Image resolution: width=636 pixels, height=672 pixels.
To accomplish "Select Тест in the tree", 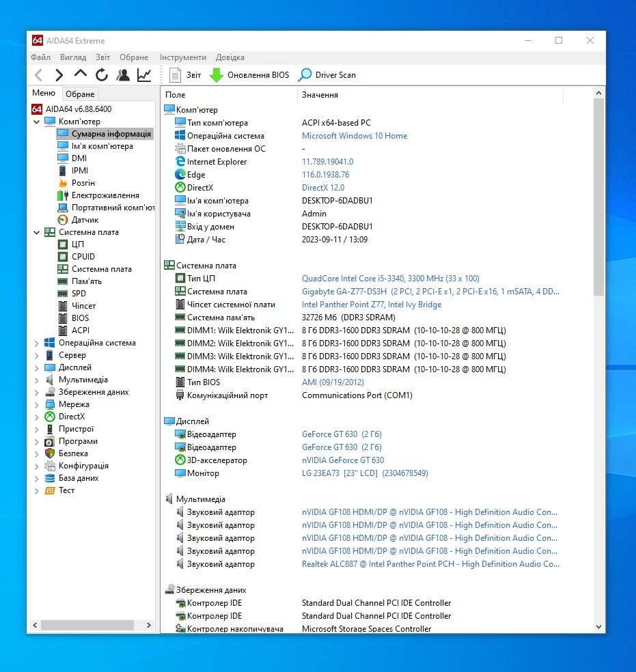I will [66, 490].
